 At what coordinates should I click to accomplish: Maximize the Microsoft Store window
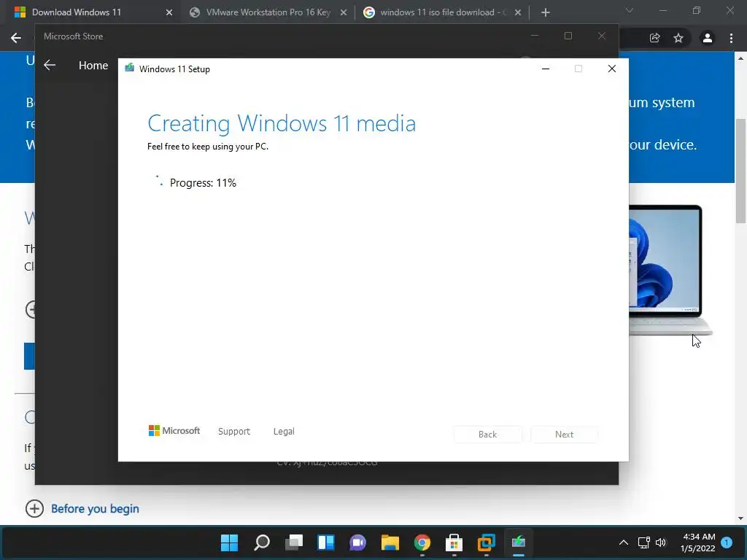[568, 36]
